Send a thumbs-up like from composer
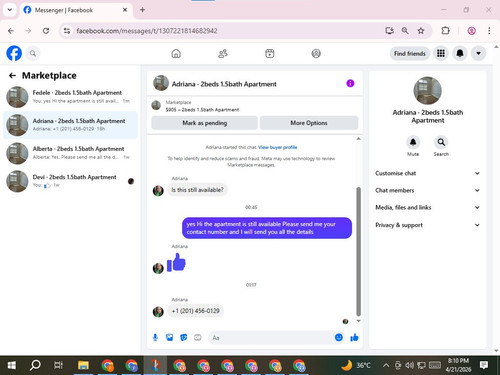This screenshot has width=500, height=375. (x=354, y=338)
